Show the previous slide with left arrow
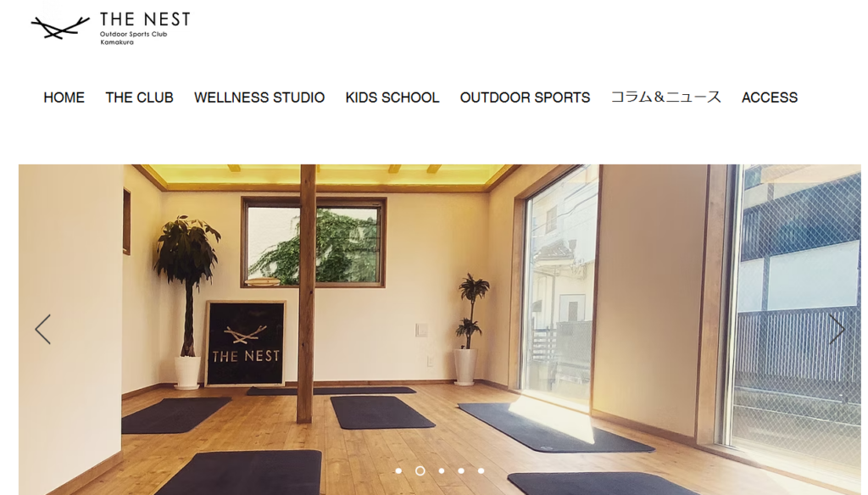This screenshot has width=868, height=495. [42, 330]
